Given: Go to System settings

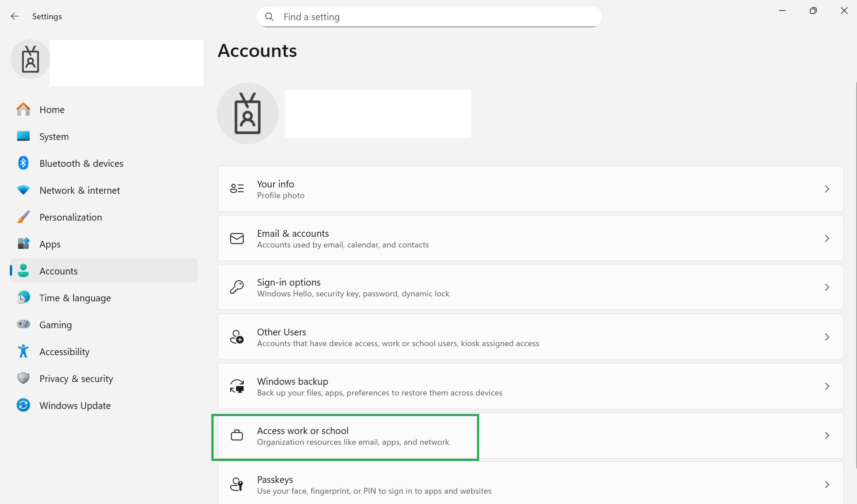Looking at the screenshot, I should coord(104,136).
